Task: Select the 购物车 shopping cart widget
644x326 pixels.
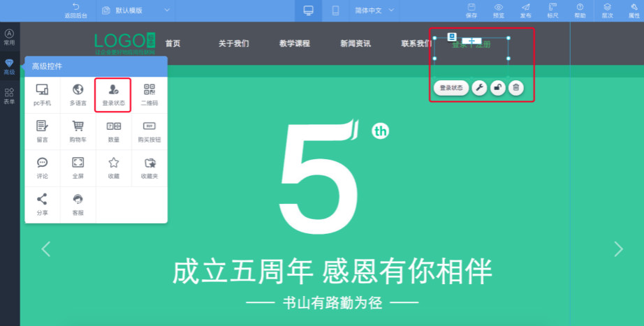Action: (78, 131)
